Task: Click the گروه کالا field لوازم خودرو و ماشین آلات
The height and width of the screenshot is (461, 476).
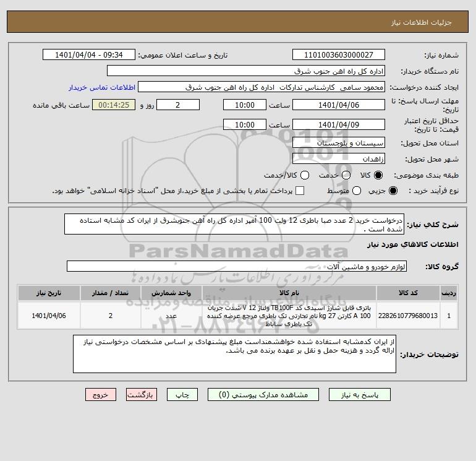Action: pos(237,266)
